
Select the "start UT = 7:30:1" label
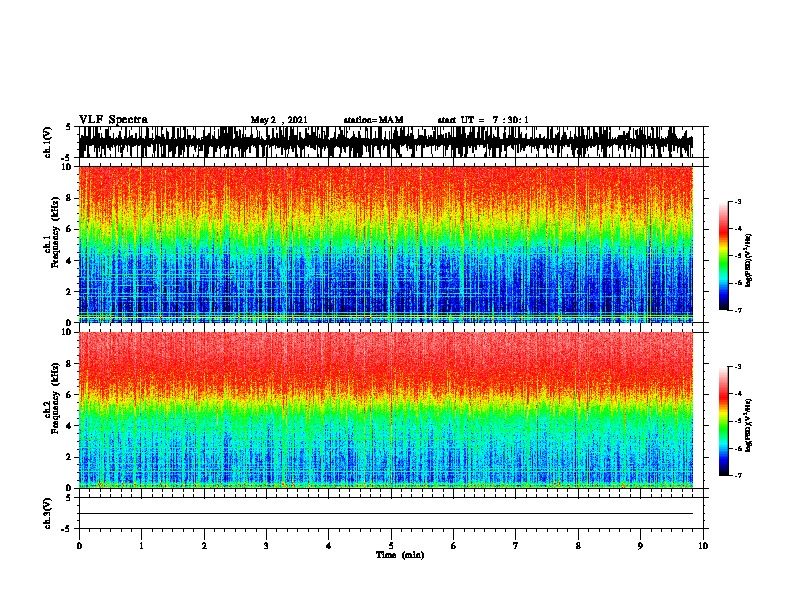tap(483, 120)
